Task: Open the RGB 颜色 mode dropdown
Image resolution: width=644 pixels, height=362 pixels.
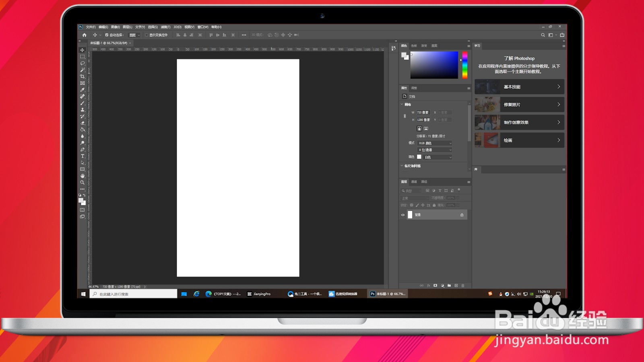Action: click(435, 143)
